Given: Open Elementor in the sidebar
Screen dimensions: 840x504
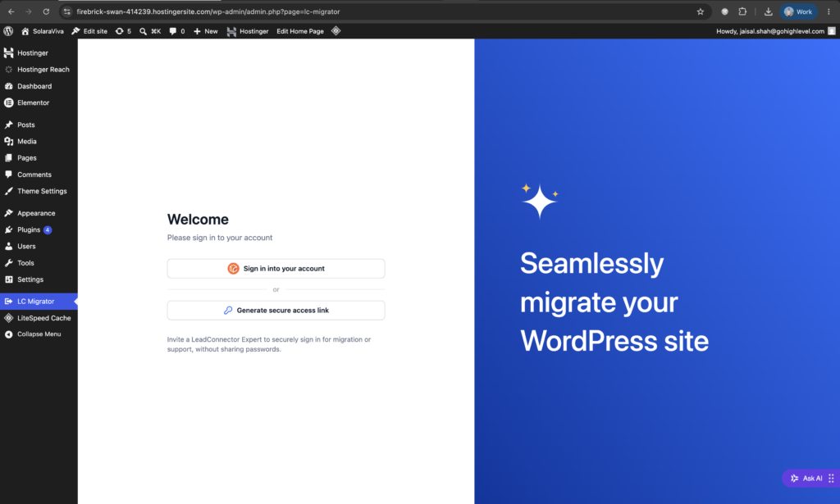Looking at the screenshot, I should click(39, 102).
